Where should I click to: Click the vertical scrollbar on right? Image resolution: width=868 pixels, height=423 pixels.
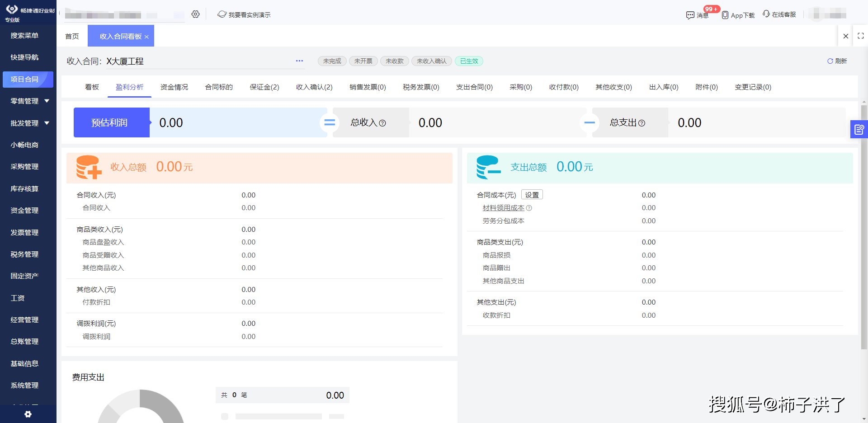pos(864,226)
